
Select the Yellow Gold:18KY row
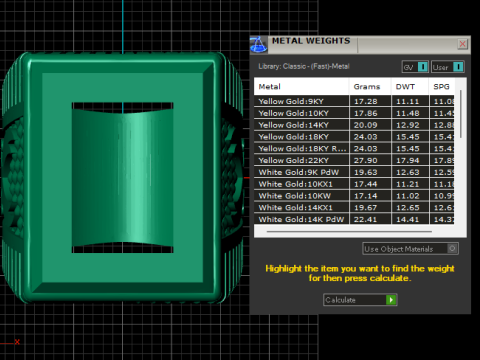click(x=354, y=137)
